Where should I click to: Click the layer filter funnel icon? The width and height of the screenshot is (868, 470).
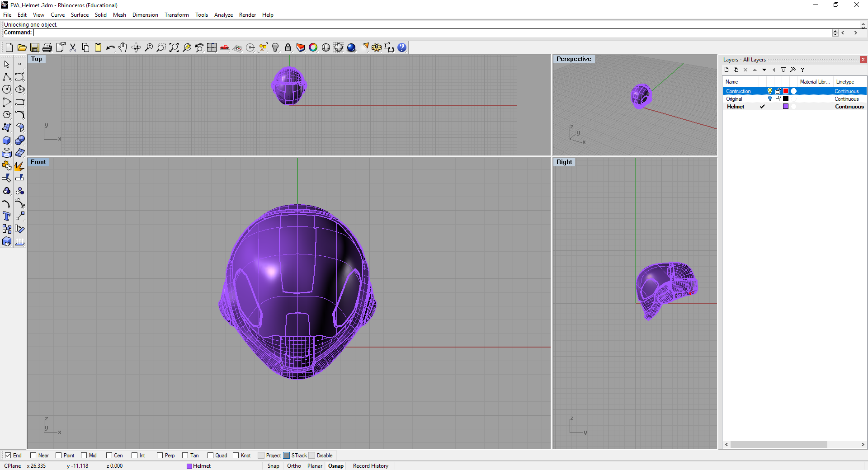[783, 70]
